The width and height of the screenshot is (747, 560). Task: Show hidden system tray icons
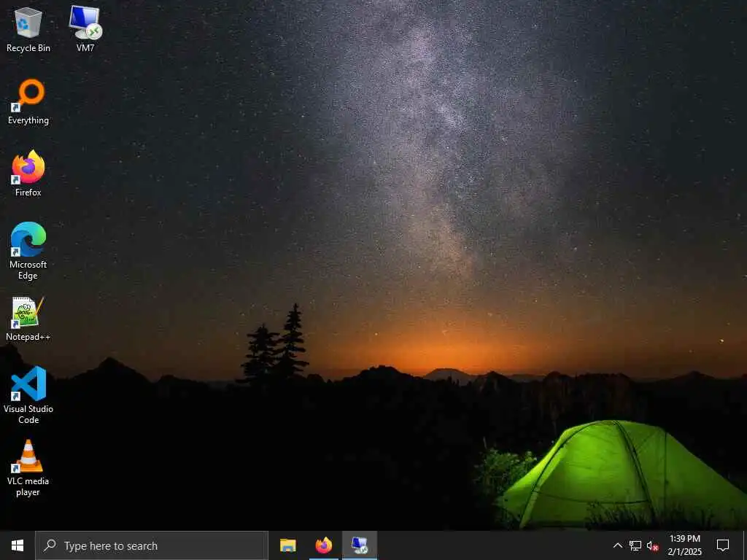point(617,545)
